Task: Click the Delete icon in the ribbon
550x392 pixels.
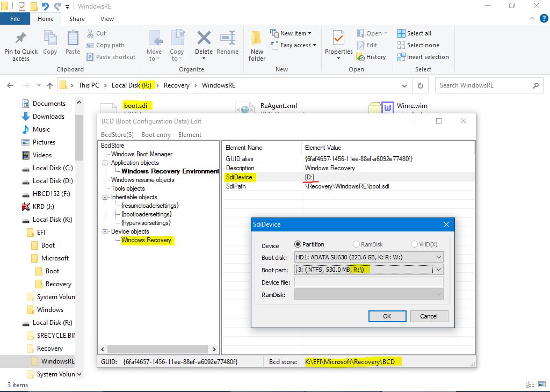Action: (204, 39)
